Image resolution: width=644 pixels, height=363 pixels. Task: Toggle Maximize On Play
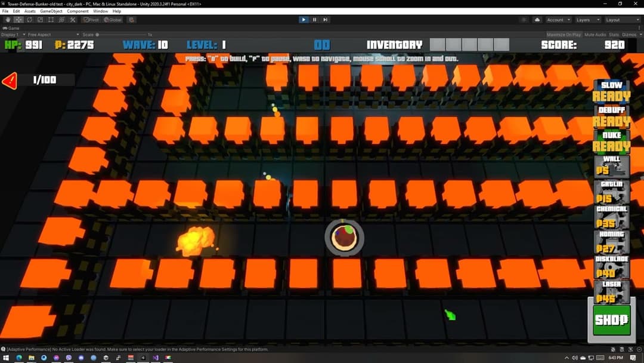(563, 34)
